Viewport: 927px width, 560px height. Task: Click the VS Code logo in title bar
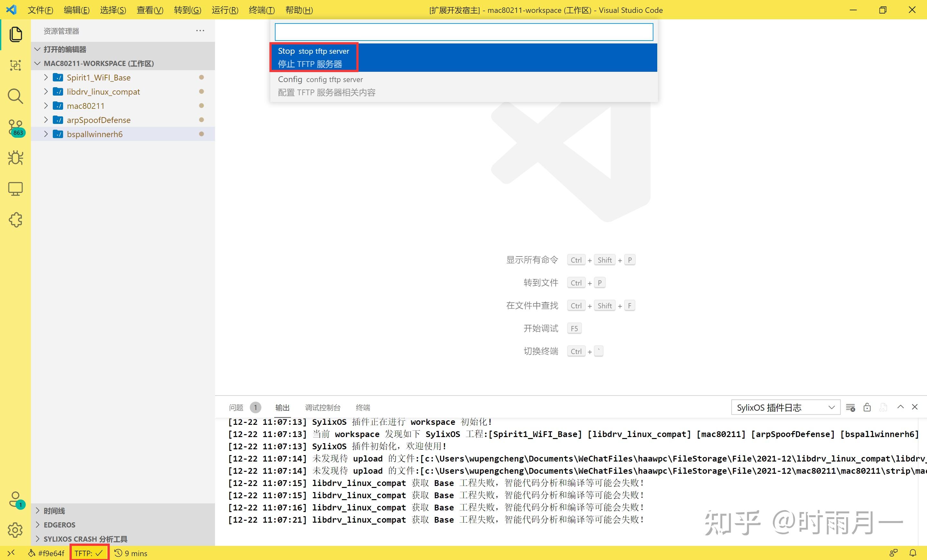[11, 9]
